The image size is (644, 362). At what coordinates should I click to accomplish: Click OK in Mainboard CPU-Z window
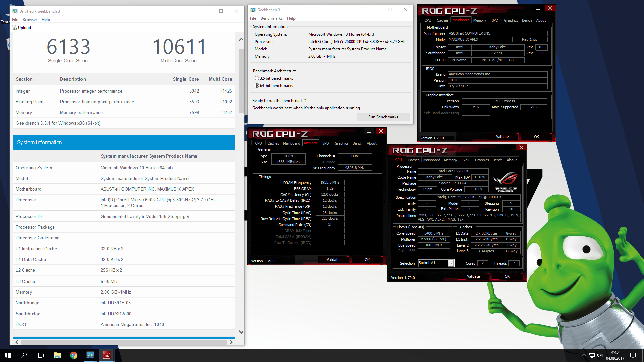pos(536,137)
